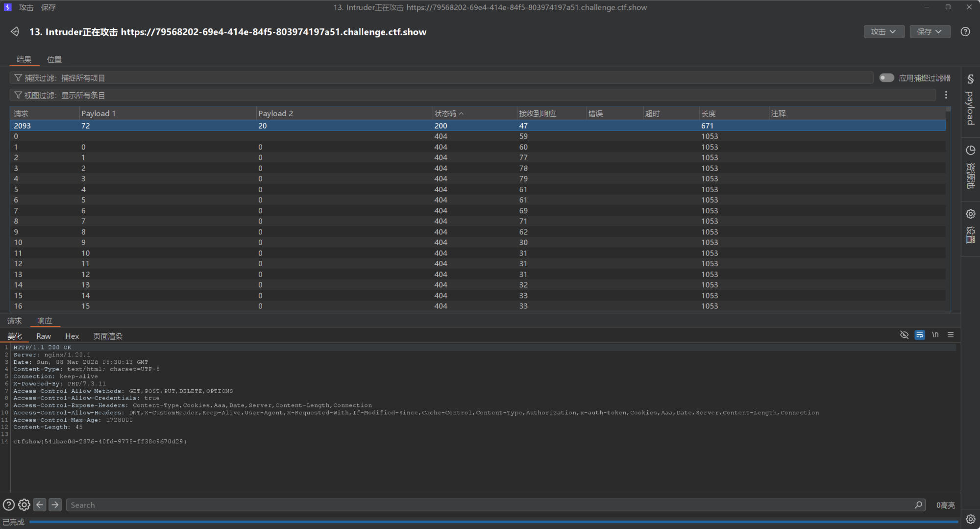Expand the 攻击 dropdown button
The width and height of the screenshot is (980, 529).
click(883, 32)
